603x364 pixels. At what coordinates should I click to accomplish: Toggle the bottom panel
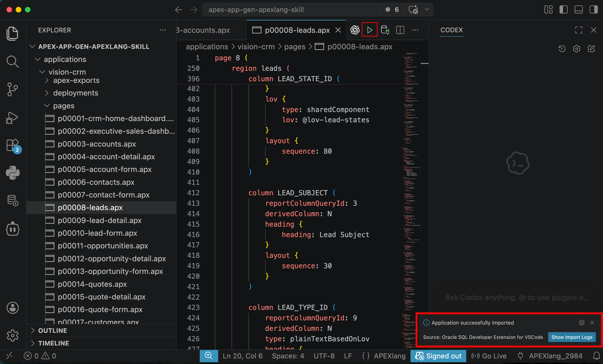pyautogui.click(x=579, y=9)
